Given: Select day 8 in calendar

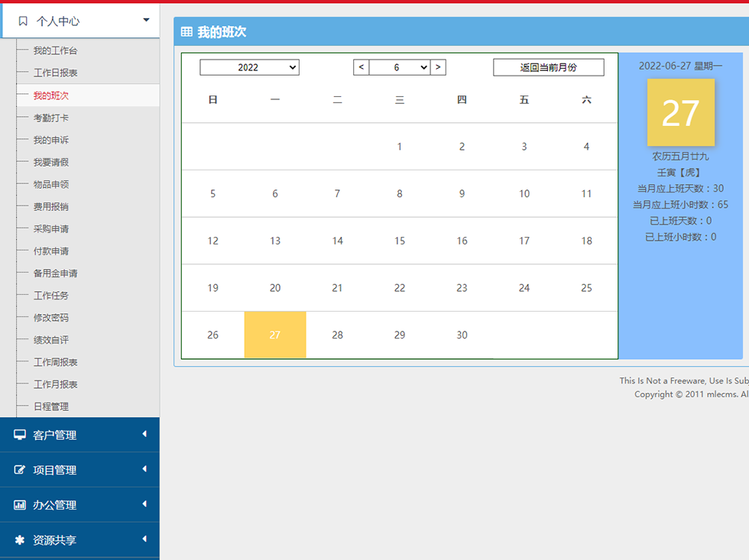Looking at the screenshot, I should [x=399, y=194].
